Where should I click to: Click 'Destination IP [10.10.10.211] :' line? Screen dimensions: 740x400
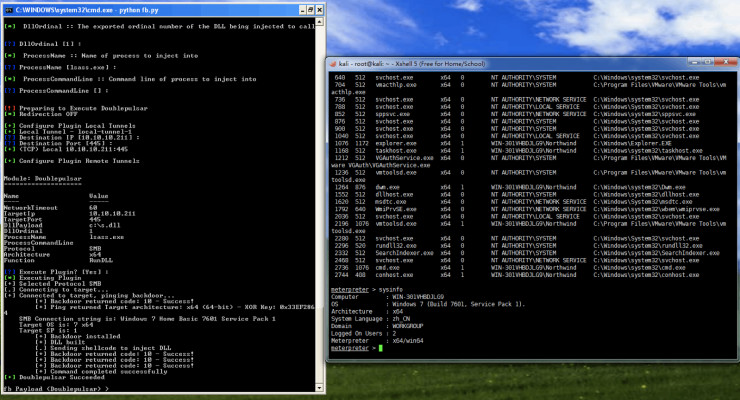pyautogui.click(x=72, y=137)
